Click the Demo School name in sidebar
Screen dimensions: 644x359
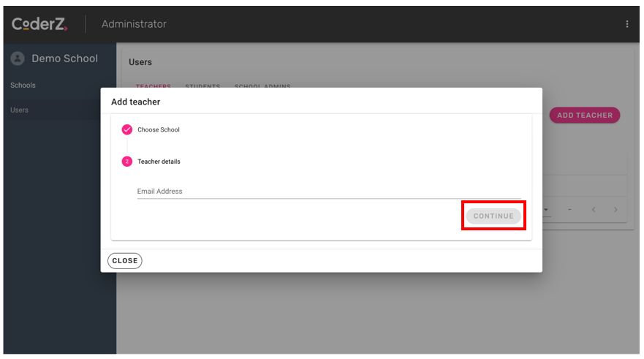click(64, 58)
